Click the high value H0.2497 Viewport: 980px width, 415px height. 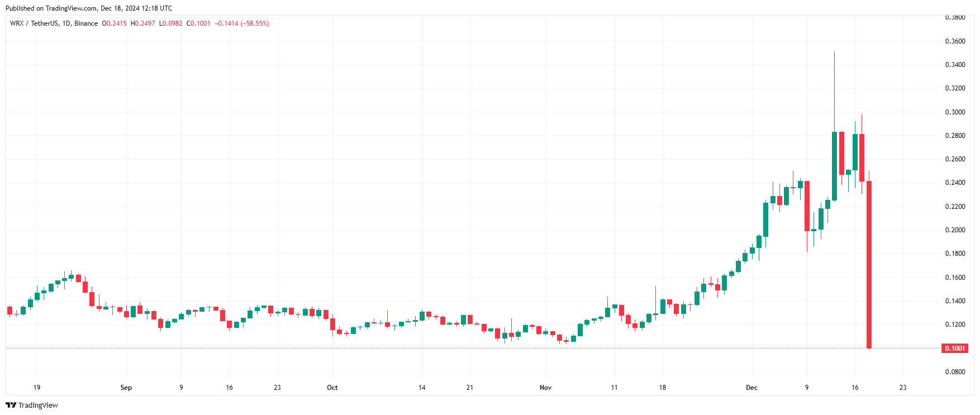[x=142, y=23]
